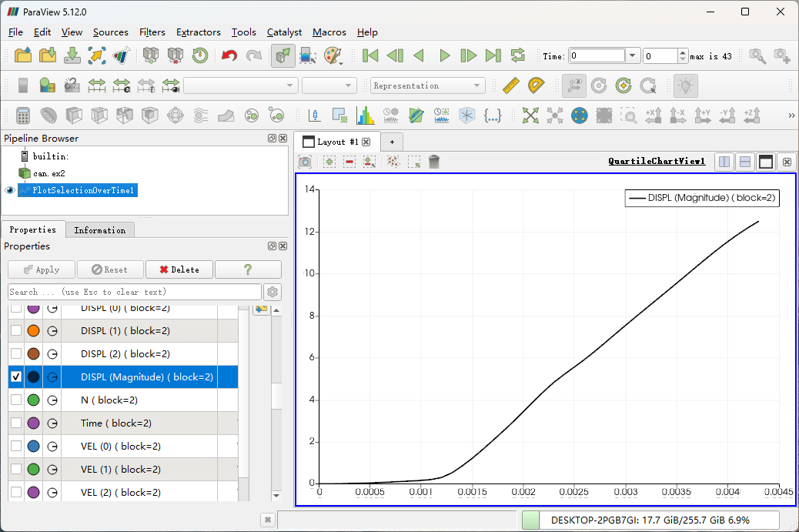Toggle visibility eye for PlotSelectionOverTime1
Image resolution: width=799 pixels, height=532 pixels.
10,190
